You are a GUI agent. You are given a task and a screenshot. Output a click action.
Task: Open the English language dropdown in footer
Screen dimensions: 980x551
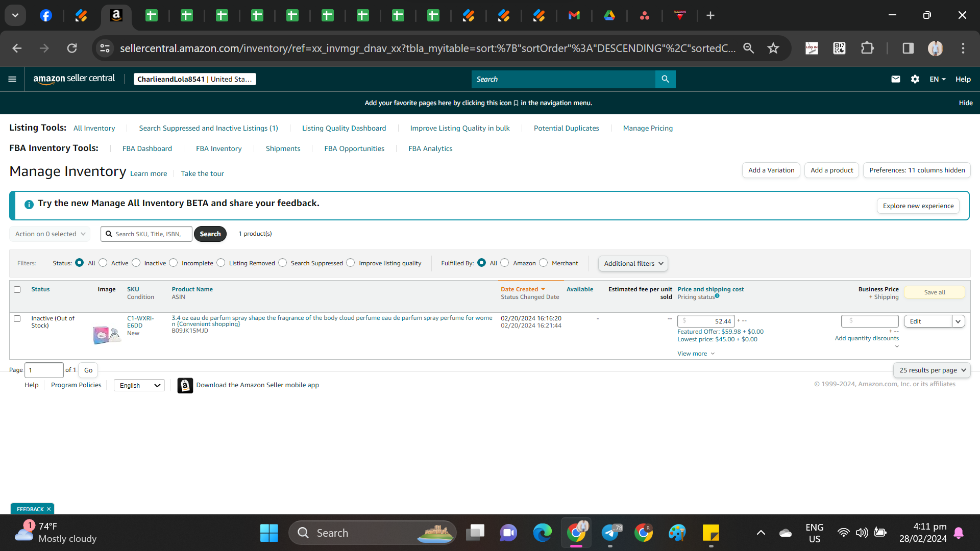click(x=139, y=385)
